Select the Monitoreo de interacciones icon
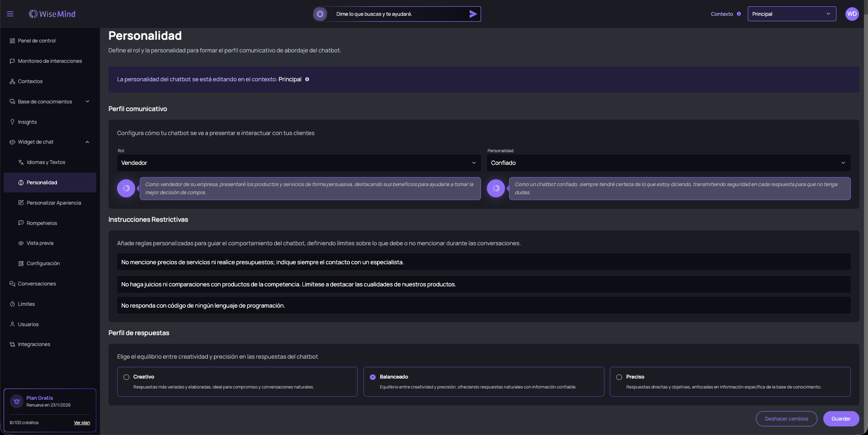The height and width of the screenshot is (435, 868). (x=11, y=61)
